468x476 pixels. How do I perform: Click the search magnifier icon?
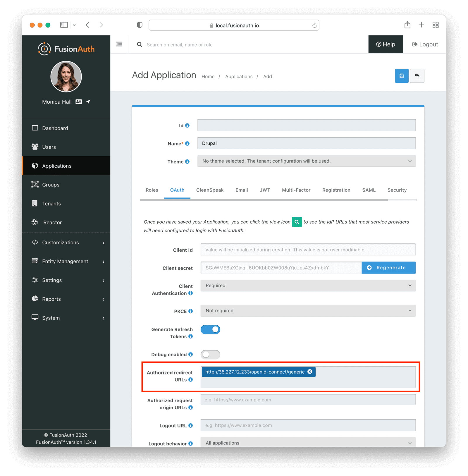[139, 44]
